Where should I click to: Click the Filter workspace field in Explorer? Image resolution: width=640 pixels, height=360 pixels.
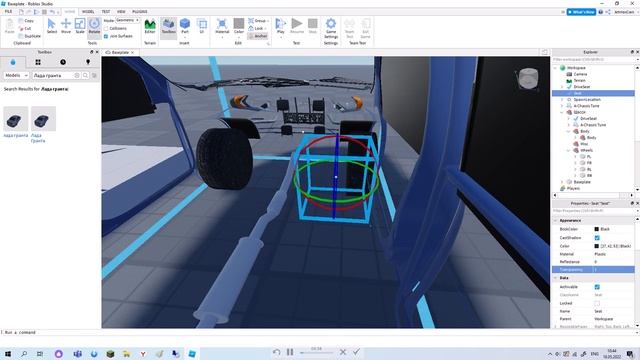pyautogui.click(x=592, y=60)
